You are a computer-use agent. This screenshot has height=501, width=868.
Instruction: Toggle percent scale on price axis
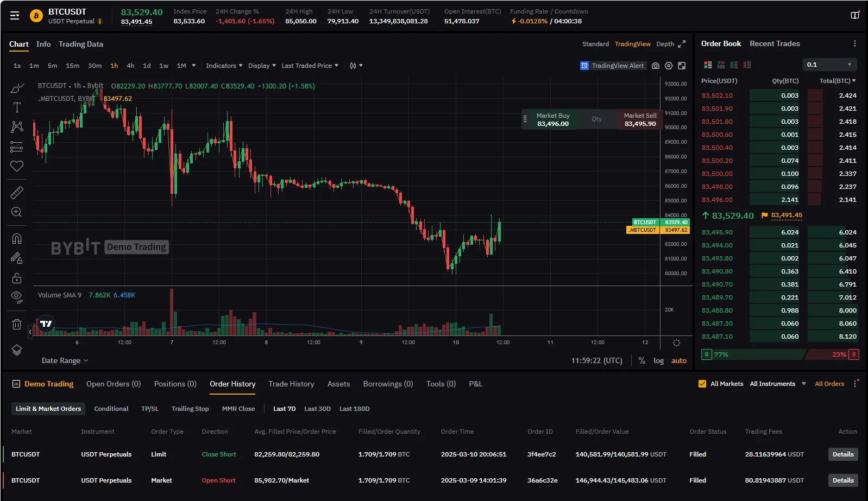[x=641, y=360]
